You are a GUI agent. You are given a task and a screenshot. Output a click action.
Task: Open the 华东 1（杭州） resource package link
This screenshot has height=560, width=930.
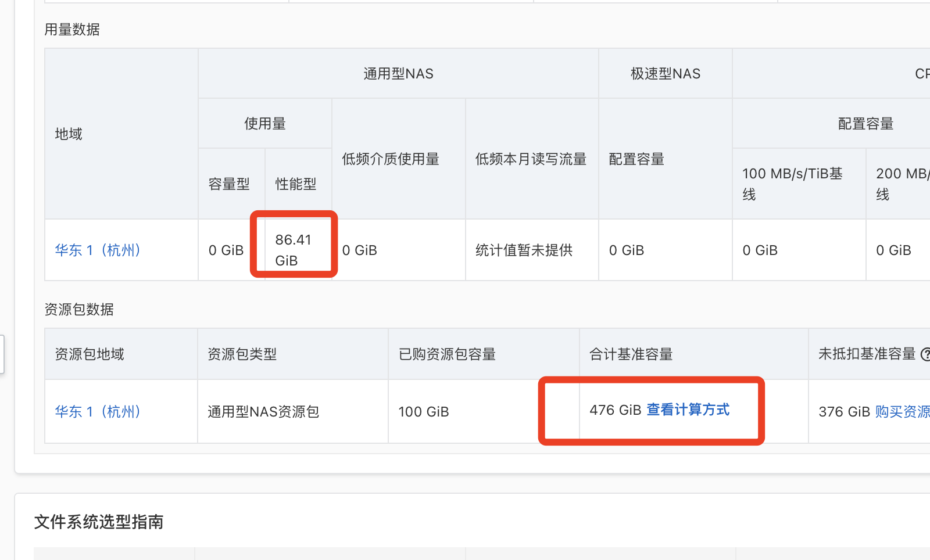(x=98, y=412)
